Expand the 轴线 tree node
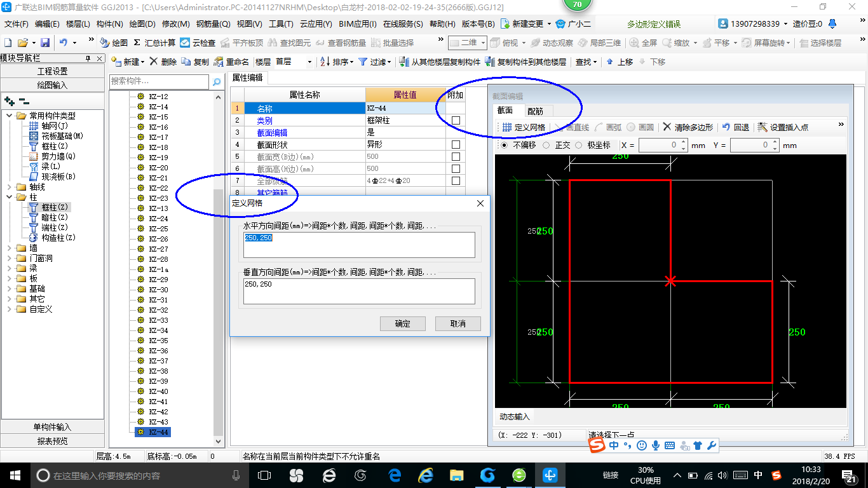Screen dimensions: 868x488 [10, 187]
